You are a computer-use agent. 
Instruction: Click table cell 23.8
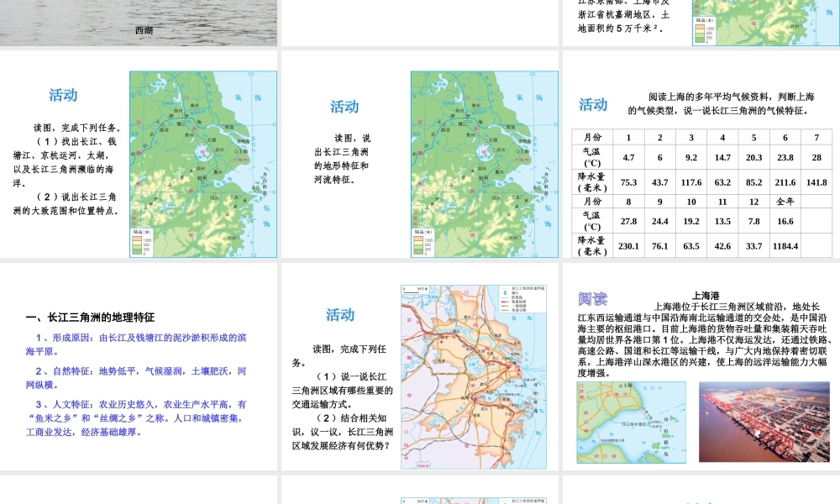coord(785,157)
